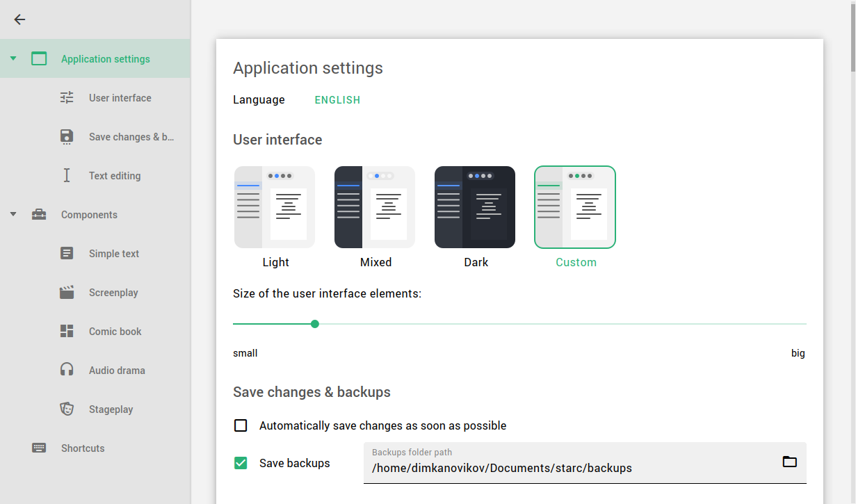
Task: Click the Audio drama headphones icon
Action: [67, 370]
